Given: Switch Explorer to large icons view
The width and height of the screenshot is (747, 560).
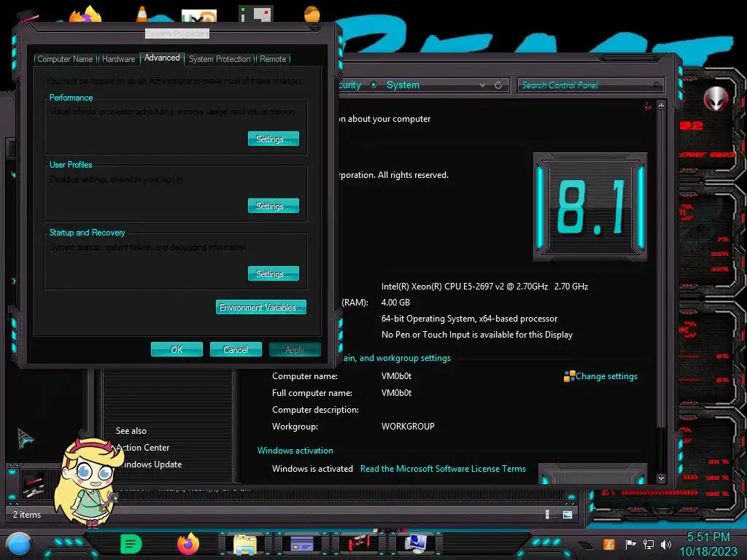Looking at the screenshot, I should 568,514.
